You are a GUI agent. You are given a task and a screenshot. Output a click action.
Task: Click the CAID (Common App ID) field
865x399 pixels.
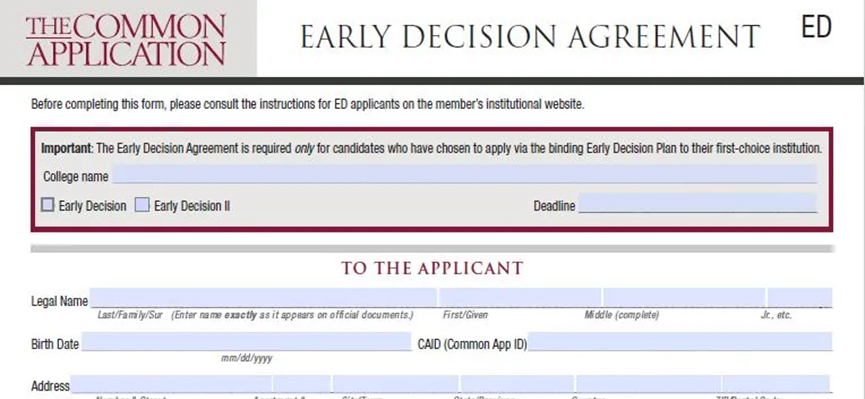click(680, 342)
